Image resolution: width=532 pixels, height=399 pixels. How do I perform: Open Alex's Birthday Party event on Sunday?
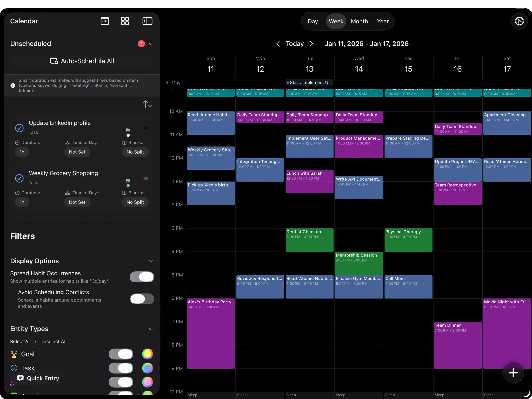(211, 333)
